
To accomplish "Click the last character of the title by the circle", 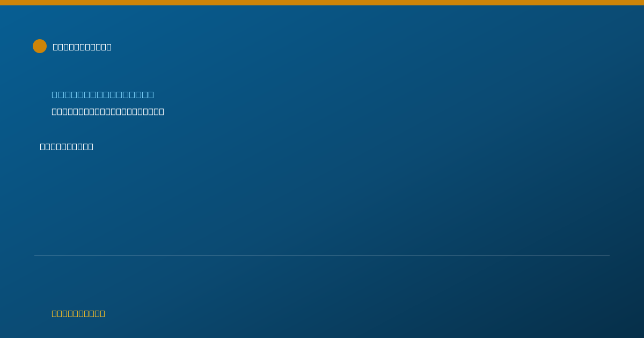I will tap(109, 47).
